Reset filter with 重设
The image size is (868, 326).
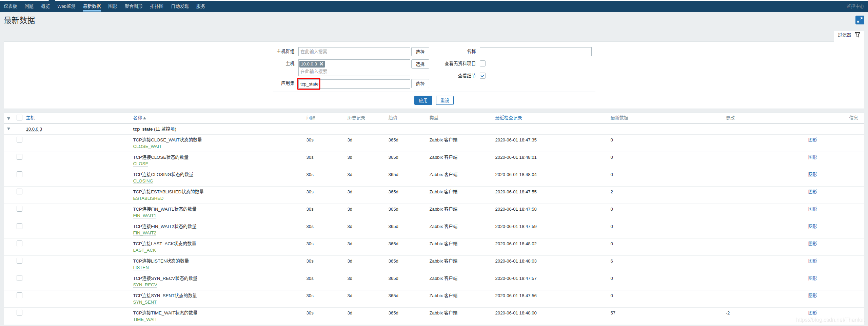[x=445, y=100]
